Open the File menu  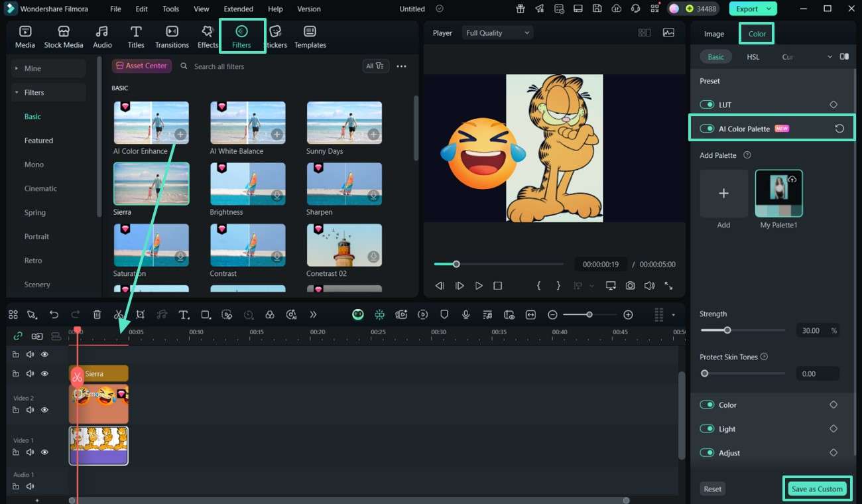point(115,9)
